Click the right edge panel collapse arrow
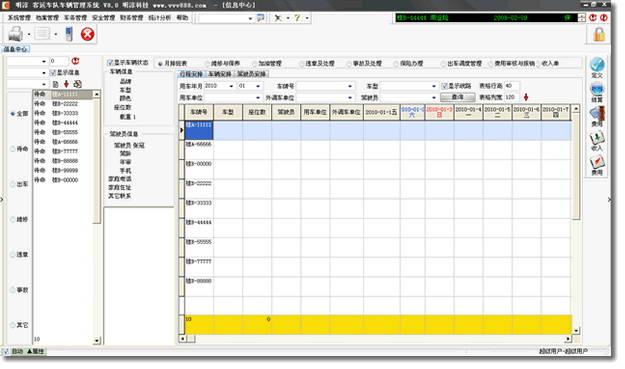625x369 pixels. 610,199
